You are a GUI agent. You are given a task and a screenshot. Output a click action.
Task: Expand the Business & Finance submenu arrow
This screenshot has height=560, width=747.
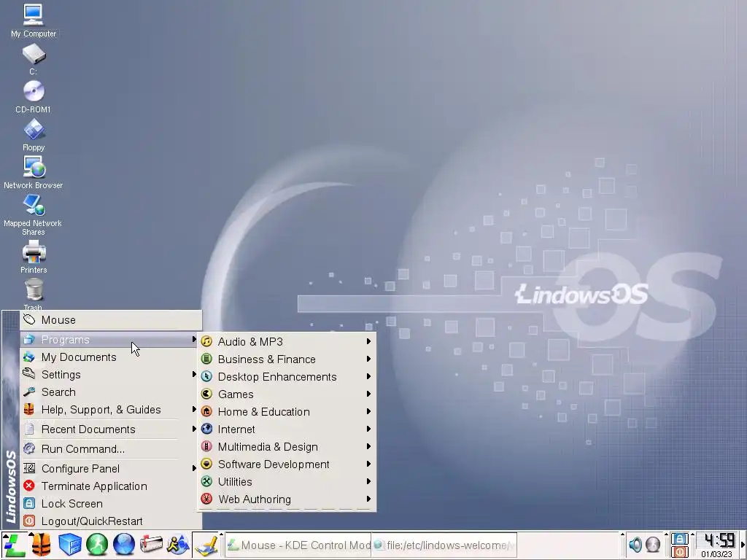pyautogui.click(x=368, y=359)
